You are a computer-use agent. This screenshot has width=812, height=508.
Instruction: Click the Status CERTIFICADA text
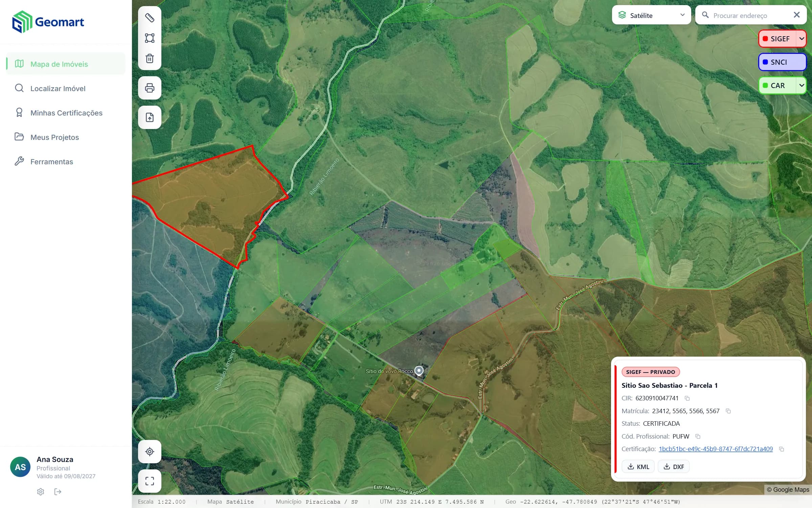tap(651, 424)
